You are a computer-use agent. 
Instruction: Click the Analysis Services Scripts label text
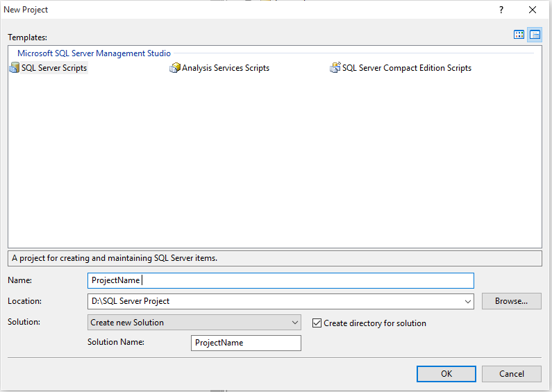(225, 68)
